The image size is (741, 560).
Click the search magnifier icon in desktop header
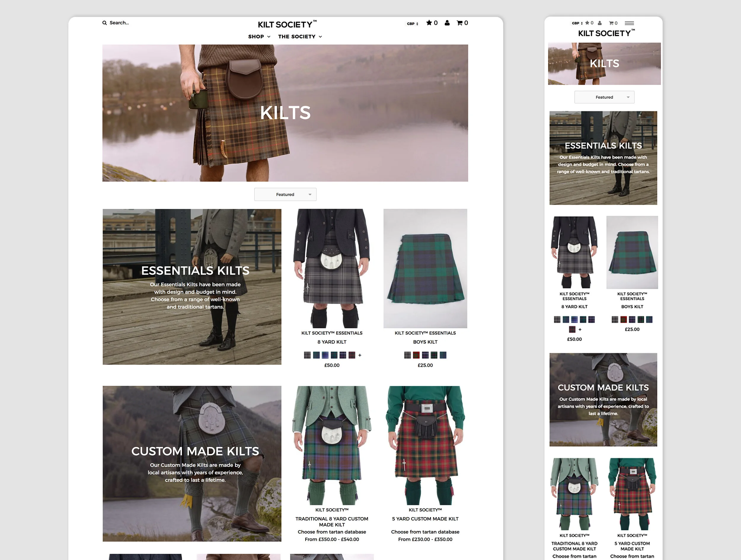[x=105, y=23]
